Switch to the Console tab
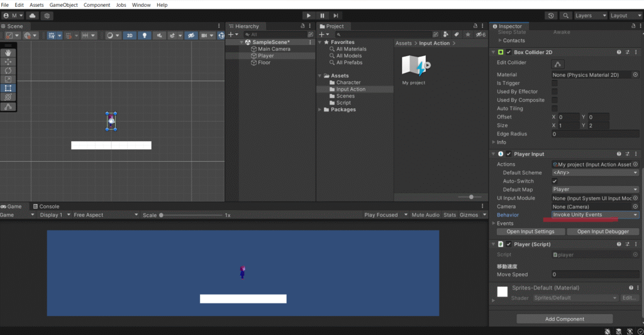Screen dimensions: 644x335 [46, 207]
